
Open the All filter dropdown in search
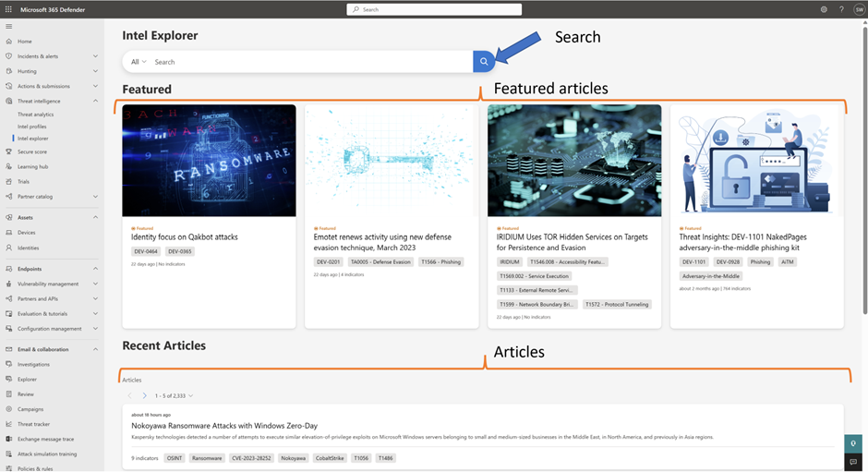139,62
